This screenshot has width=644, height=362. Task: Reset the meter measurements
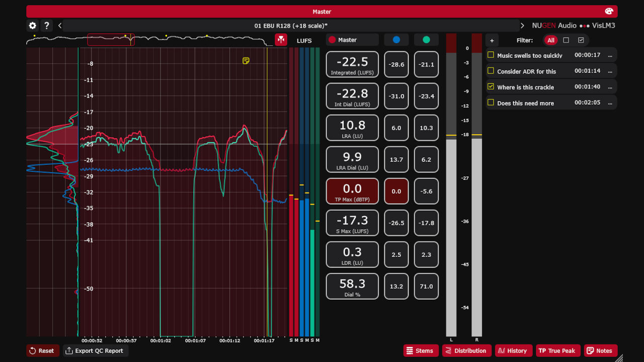[43, 350]
